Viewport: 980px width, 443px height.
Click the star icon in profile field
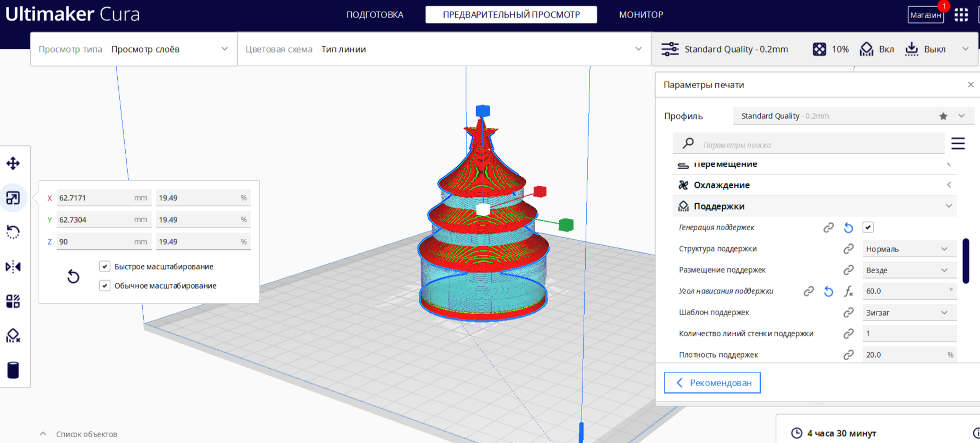point(943,116)
